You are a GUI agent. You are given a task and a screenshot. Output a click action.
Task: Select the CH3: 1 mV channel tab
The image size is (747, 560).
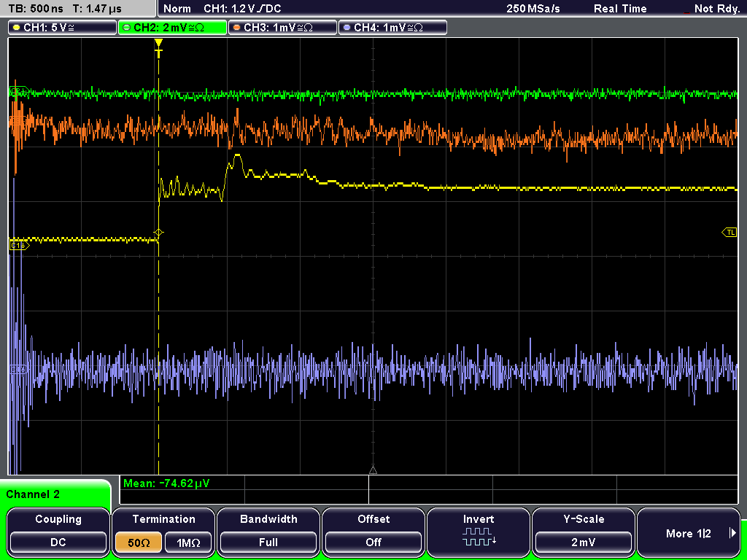[282, 28]
